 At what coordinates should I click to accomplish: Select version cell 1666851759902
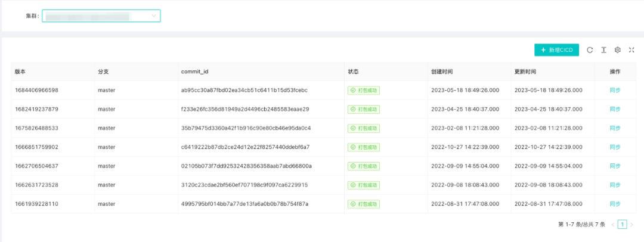tap(36, 147)
